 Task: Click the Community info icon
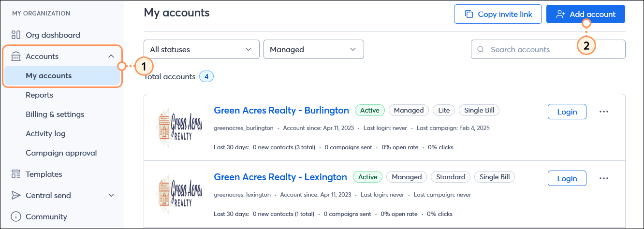(16, 216)
